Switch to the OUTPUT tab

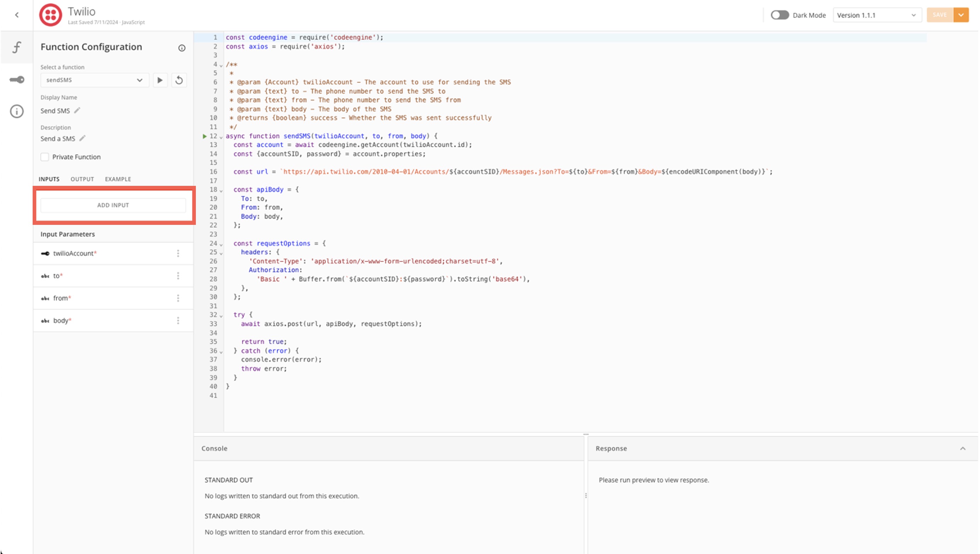coord(82,179)
